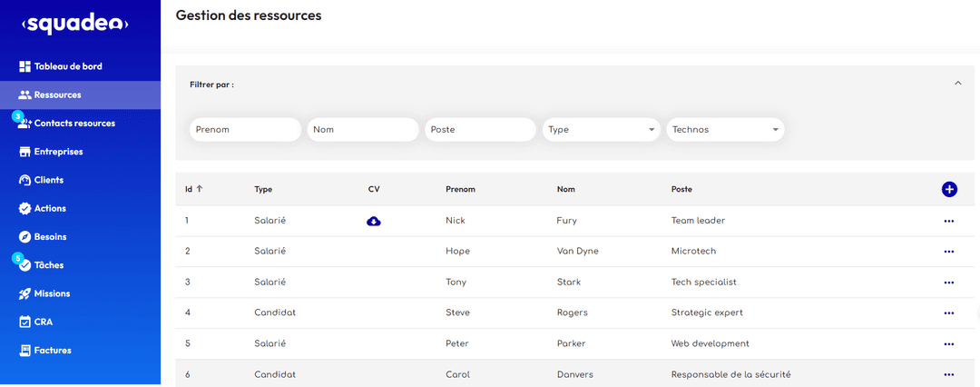
Task: Expand the Type filter dropdown
Action: (602, 130)
